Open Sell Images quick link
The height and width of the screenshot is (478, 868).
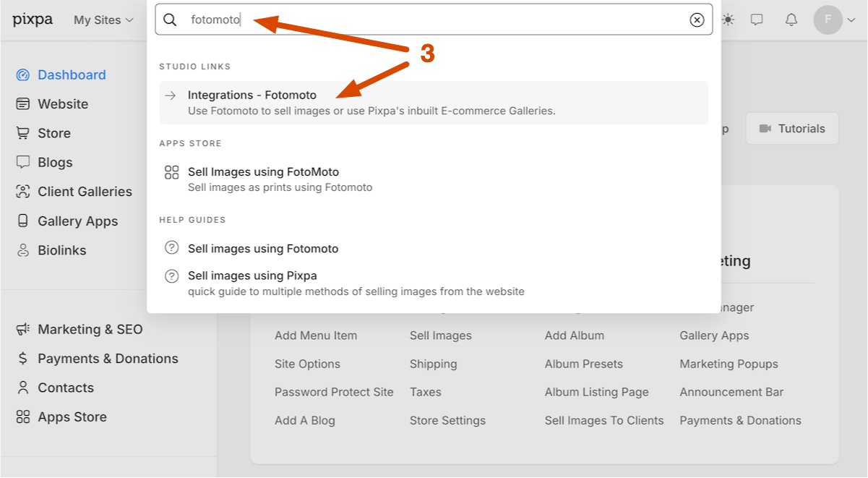(x=441, y=336)
